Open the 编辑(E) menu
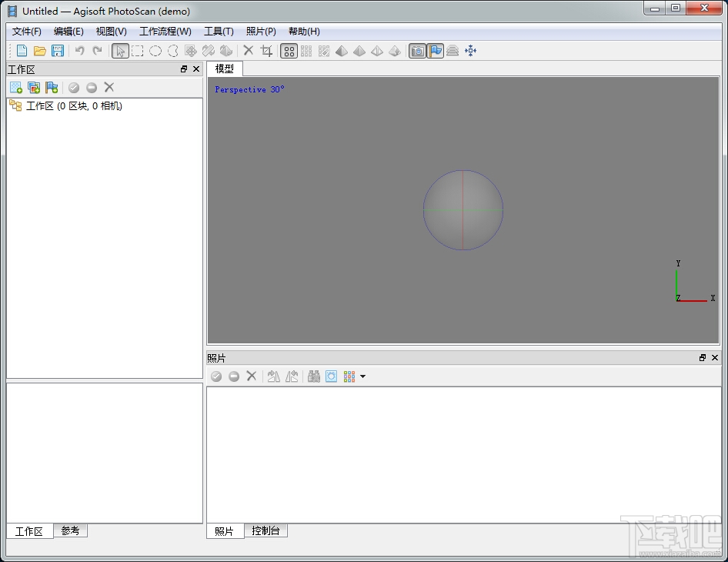This screenshot has width=728, height=562. (x=68, y=31)
